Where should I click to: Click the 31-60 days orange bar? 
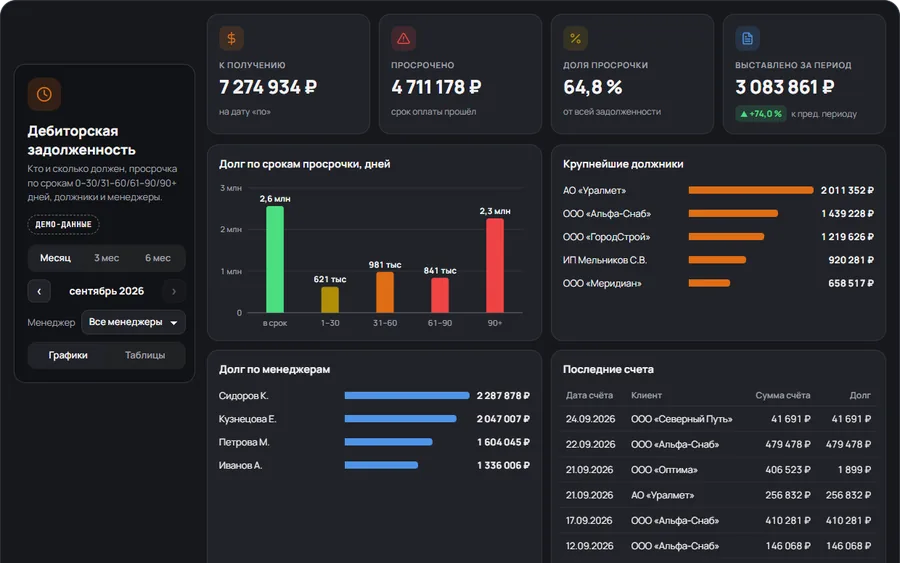pyautogui.click(x=385, y=292)
